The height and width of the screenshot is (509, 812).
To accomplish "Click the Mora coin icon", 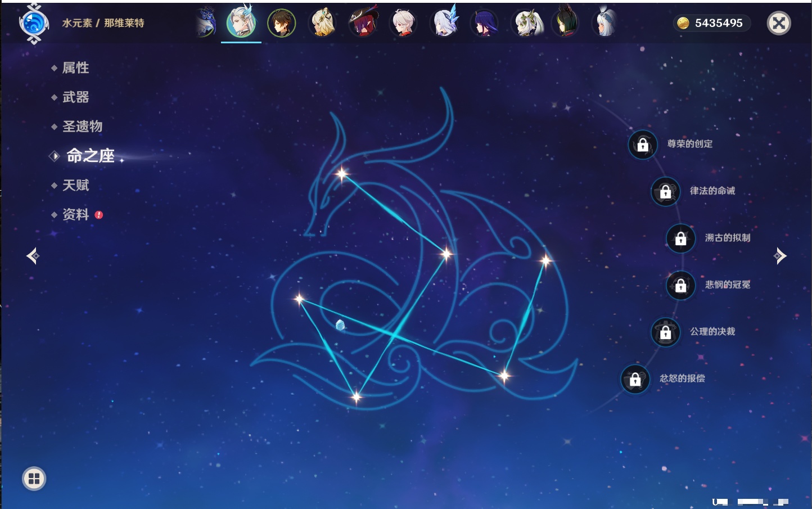I will [x=683, y=23].
